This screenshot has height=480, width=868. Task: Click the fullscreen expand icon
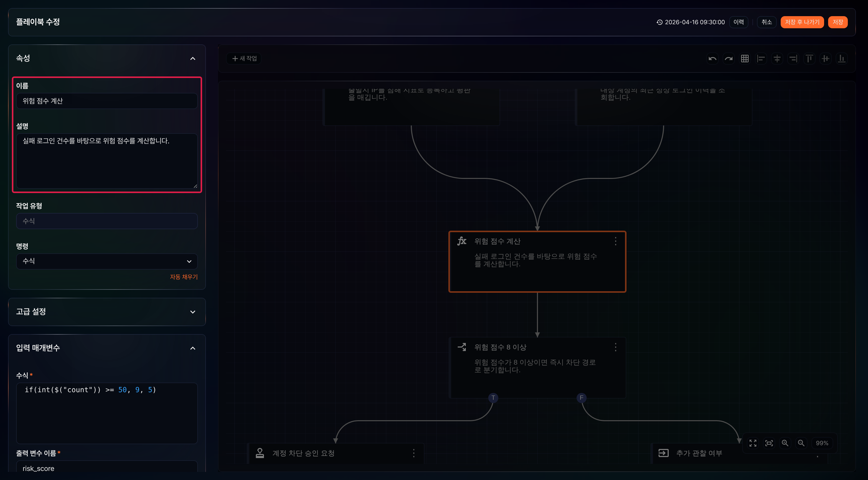[753, 443]
